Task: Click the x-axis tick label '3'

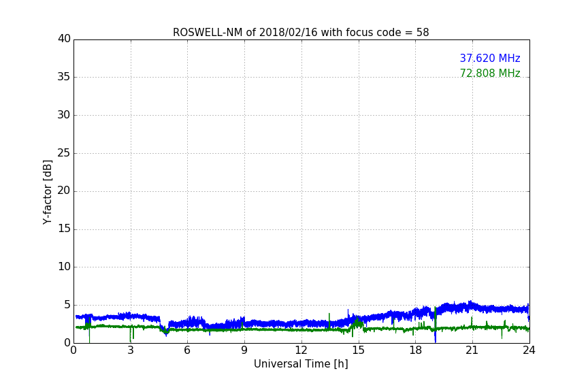Action: [x=131, y=350]
